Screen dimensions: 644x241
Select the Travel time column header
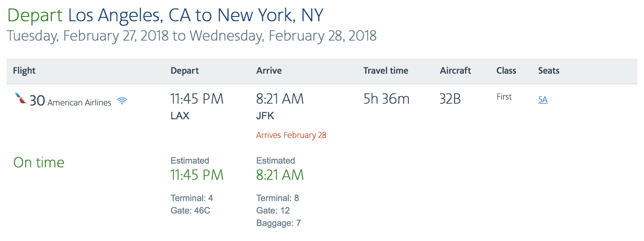[x=386, y=71]
